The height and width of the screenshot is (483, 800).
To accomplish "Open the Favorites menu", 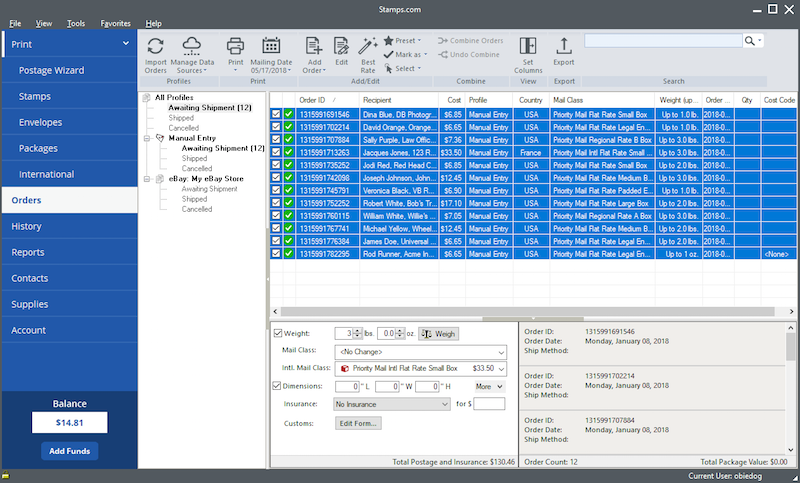I will [x=115, y=23].
